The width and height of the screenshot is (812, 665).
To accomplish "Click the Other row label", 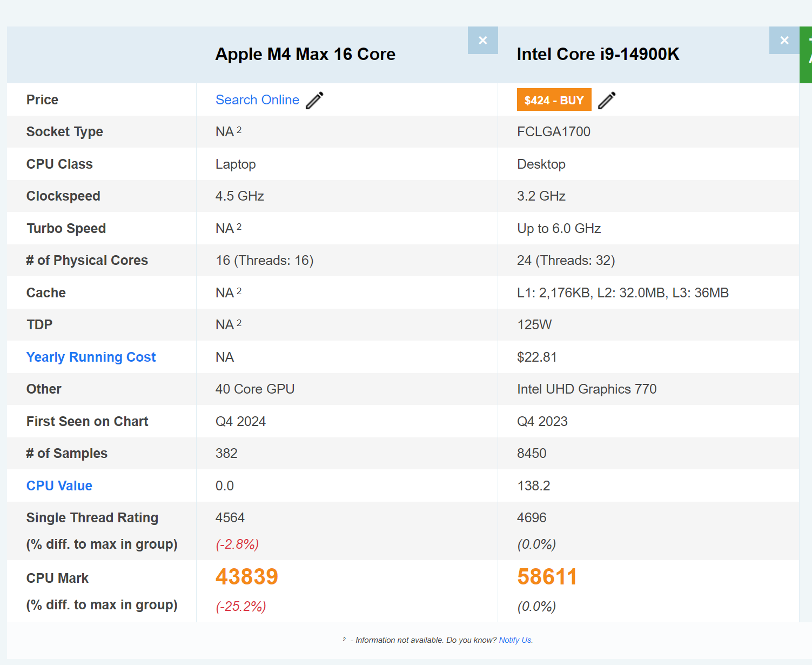I will click(x=44, y=389).
